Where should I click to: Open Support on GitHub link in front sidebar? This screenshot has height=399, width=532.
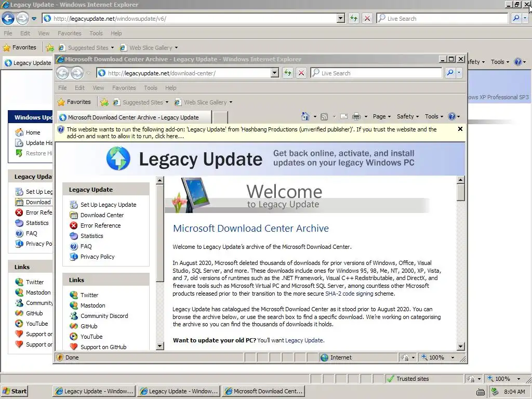coord(103,347)
